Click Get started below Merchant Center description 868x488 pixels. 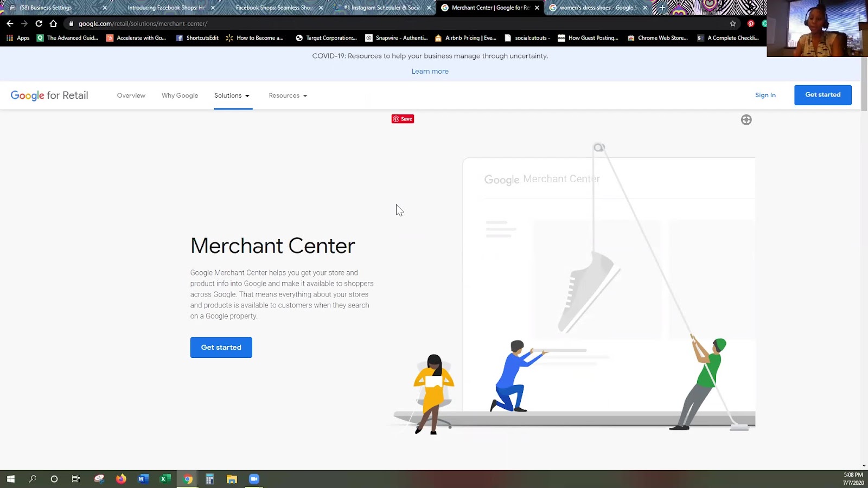[x=221, y=348]
